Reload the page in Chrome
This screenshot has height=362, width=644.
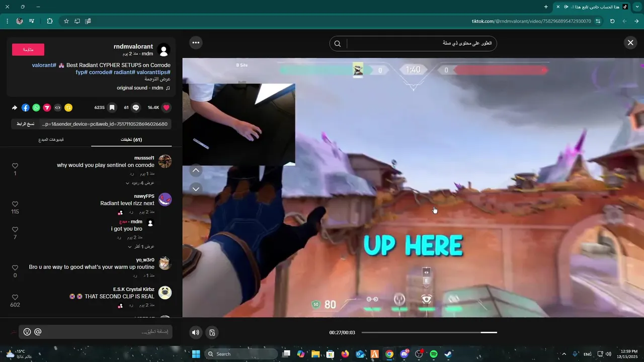612,21
